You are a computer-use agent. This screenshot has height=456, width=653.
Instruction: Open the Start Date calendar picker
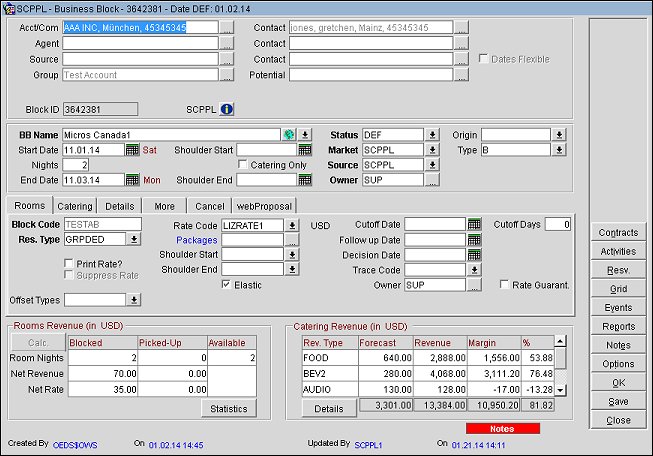tap(132, 150)
